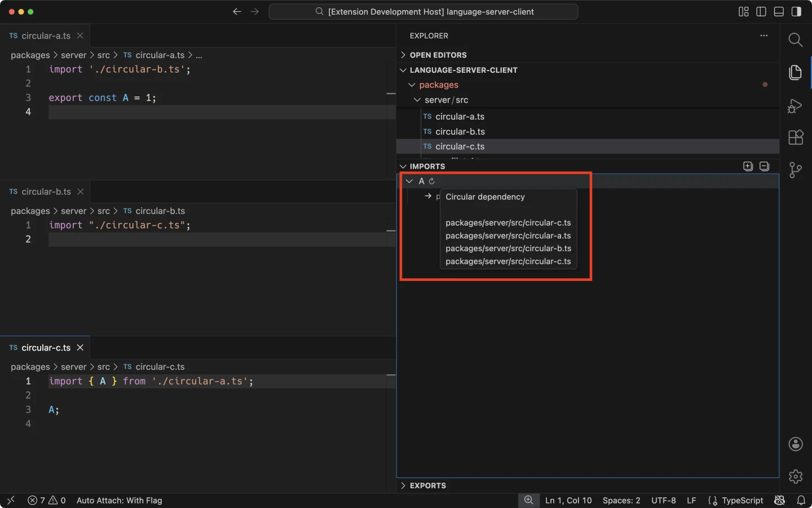
Task: Switch to the circular-b.ts tab
Action: point(46,191)
